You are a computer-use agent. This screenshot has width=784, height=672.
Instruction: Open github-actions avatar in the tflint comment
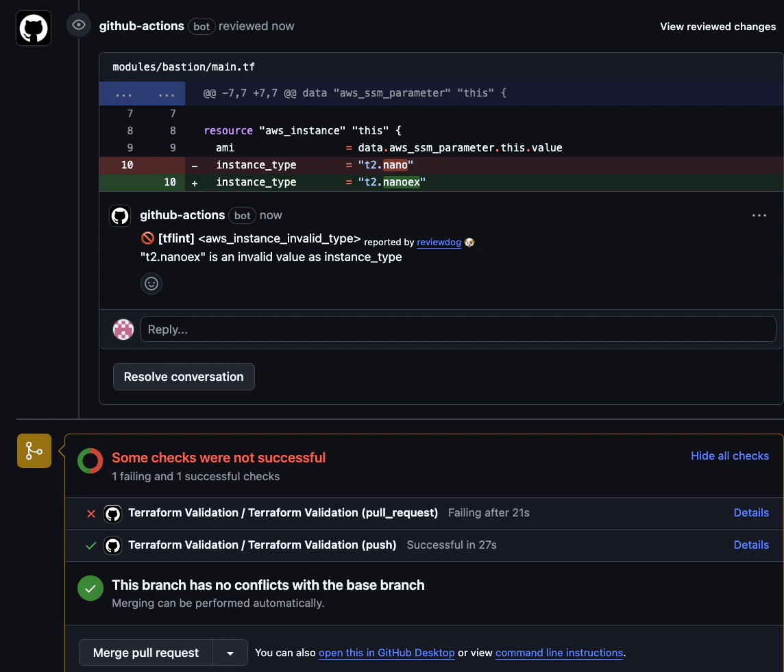click(x=120, y=216)
